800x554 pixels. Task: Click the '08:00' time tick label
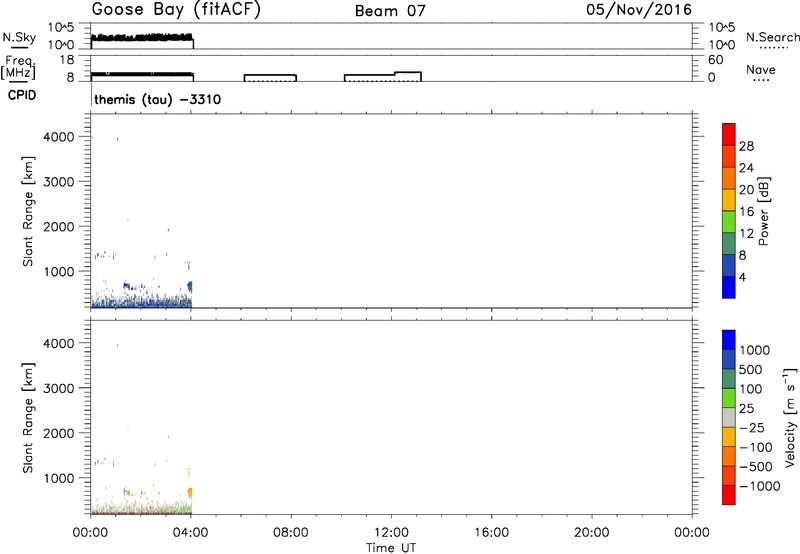coord(291,533)
